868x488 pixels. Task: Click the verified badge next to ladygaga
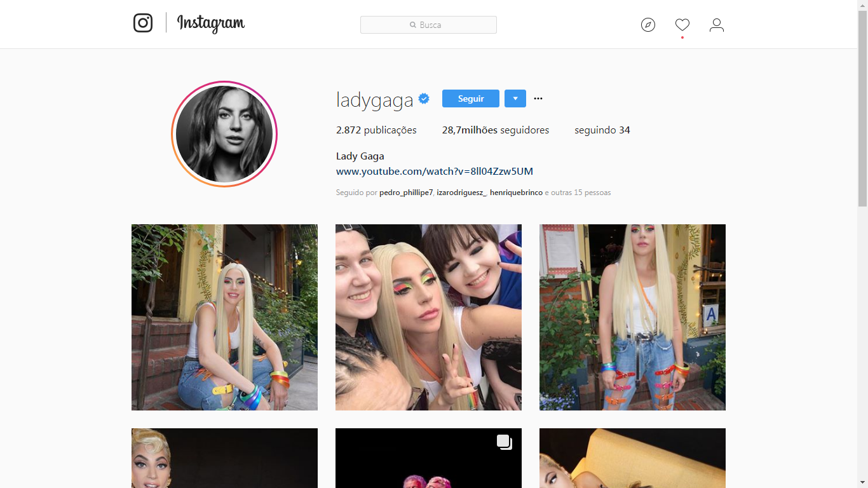[x=424, y=98]
